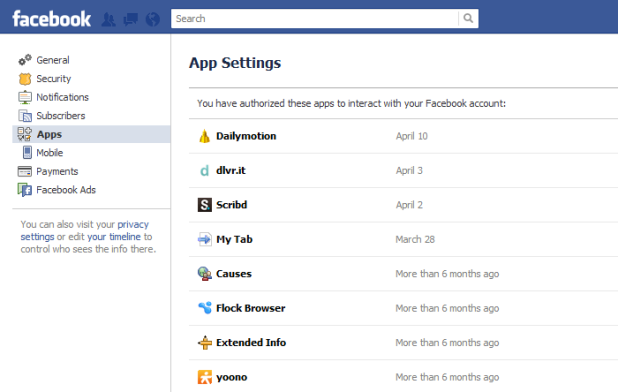The width and height of the screenshot is (618, 392).
Task: Click the Dailymotion app icon
Action: tap(205, 136)
